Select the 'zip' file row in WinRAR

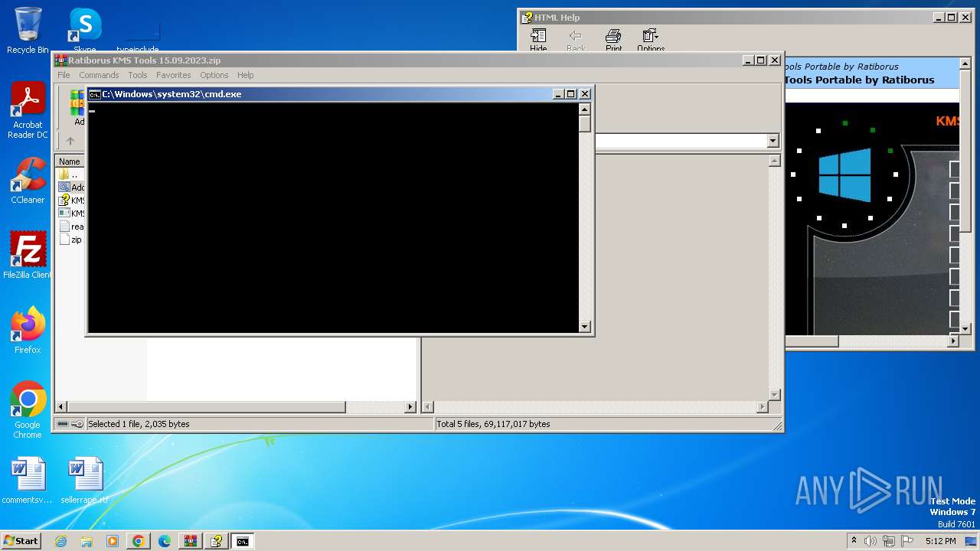(x=70, y=240)
